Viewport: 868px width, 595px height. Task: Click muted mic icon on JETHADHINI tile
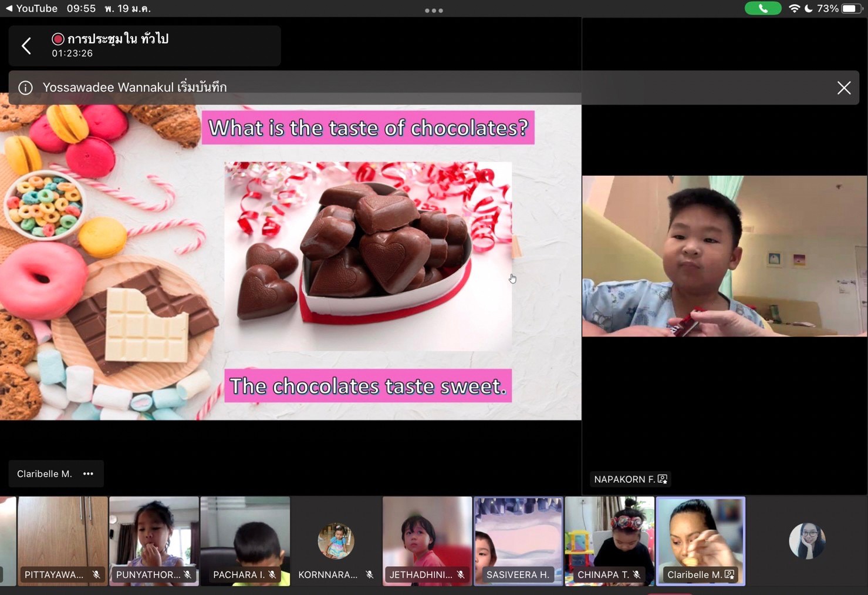click(461, 574)
